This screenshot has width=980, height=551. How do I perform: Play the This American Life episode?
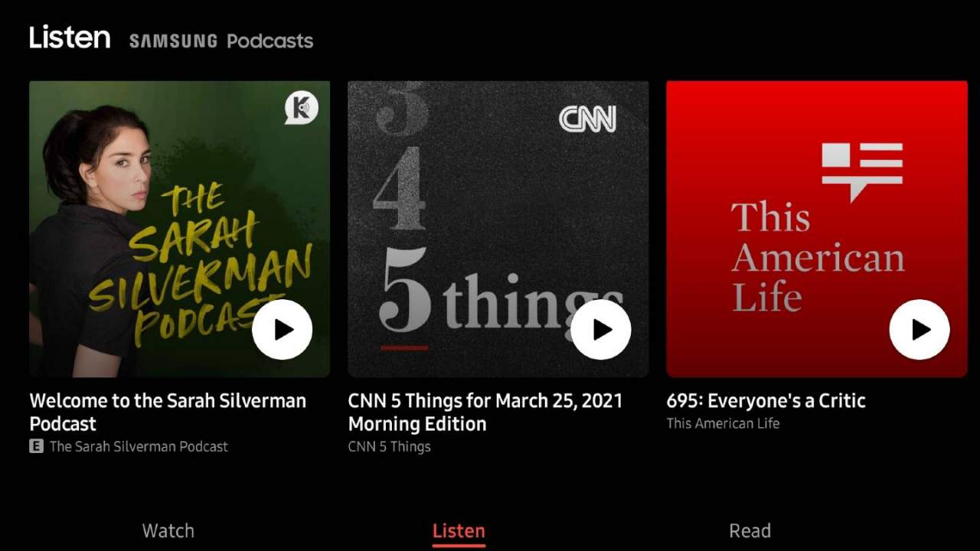pos(920,329)
